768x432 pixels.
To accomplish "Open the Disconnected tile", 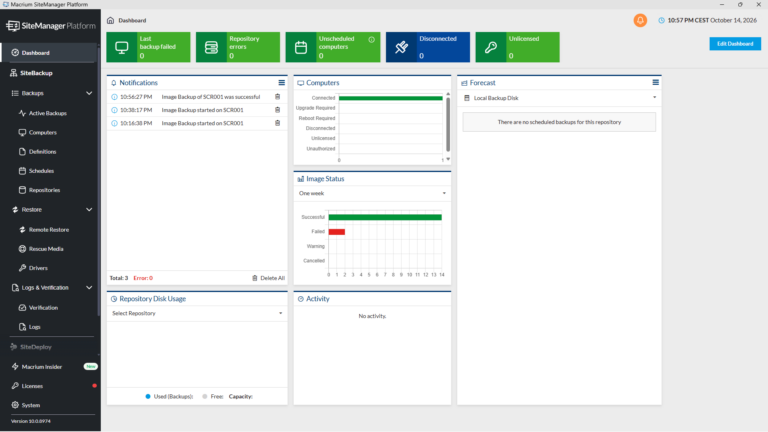I will (428, 47).
